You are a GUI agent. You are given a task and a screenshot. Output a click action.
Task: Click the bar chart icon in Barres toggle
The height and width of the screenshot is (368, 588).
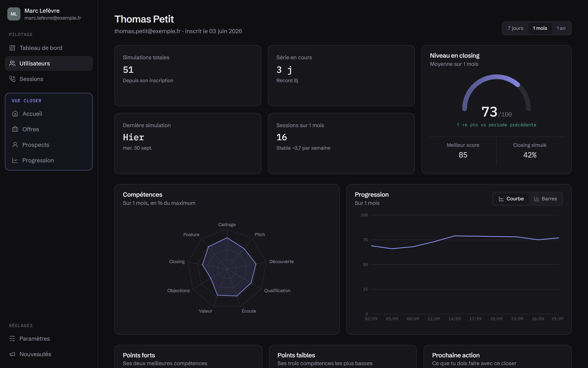click(x=537, y=199)
